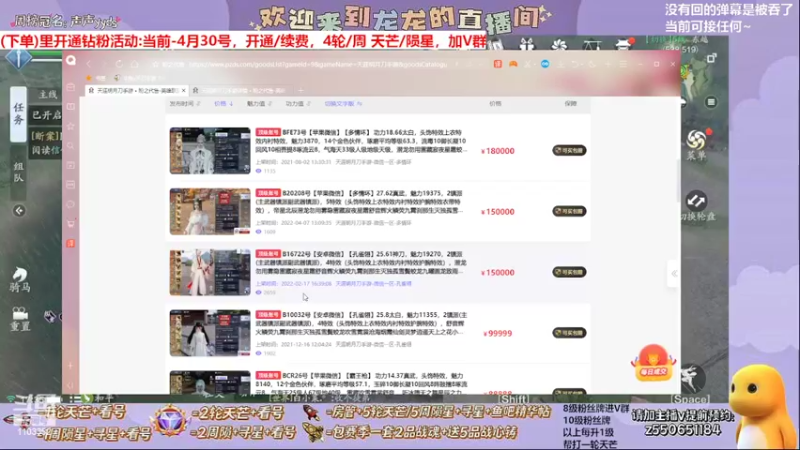Viewport: 800px width, 450px height.
Task: Click the browser logo at sidebar top
Action: [71, 61]
